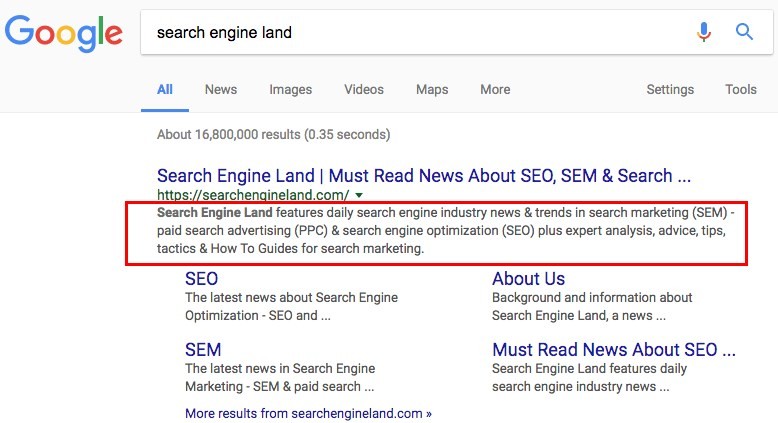778x423 pixels.
Task: Click the blue magnifying glass search icon
Action: pyautogui.click(x=744, y=32)
